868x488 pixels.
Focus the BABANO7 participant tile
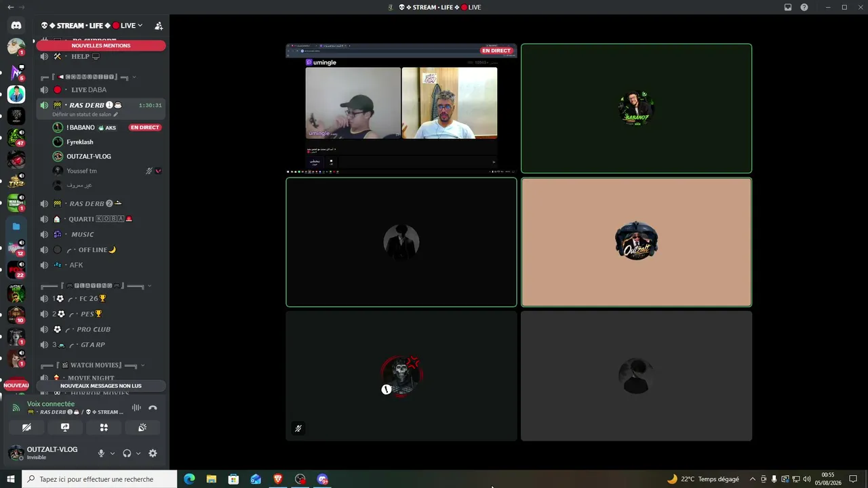[636, 108]
